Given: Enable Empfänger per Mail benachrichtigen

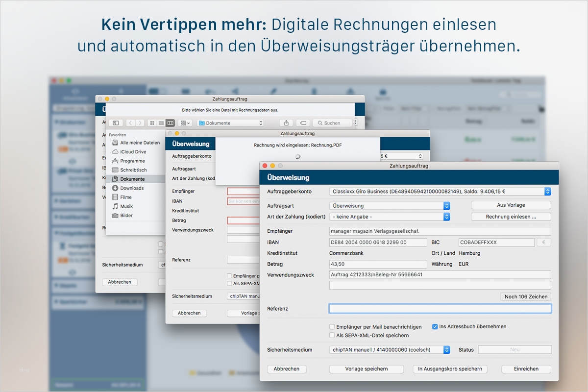Looking at the screenshot, I should coord(332,326).
